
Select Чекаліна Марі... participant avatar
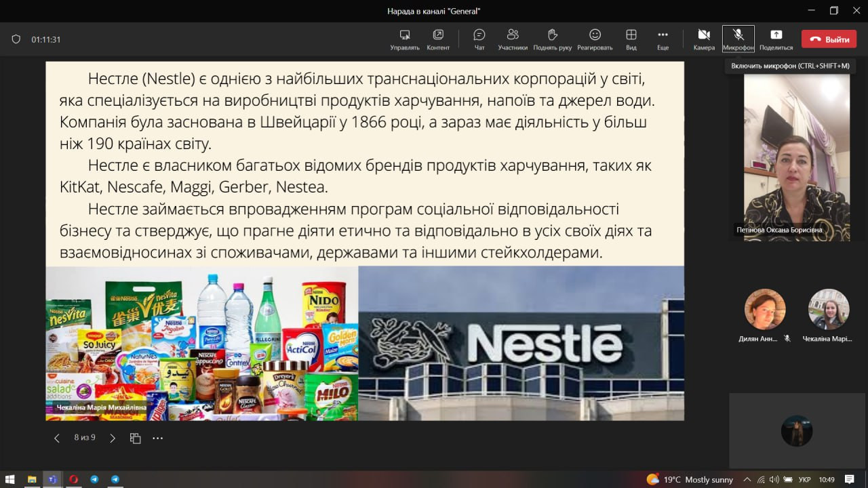pyautogui.click(x=829, y=309)
